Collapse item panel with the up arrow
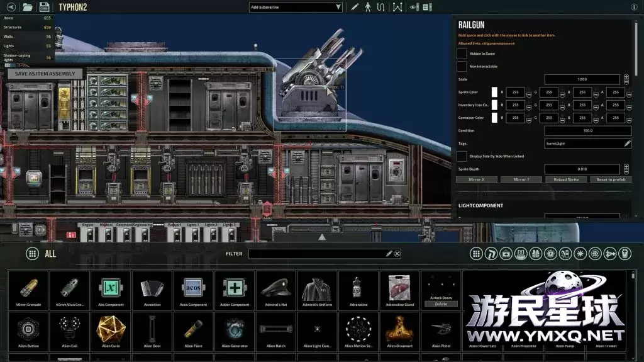This screenshot has width=644, height=362. point(322,237)
